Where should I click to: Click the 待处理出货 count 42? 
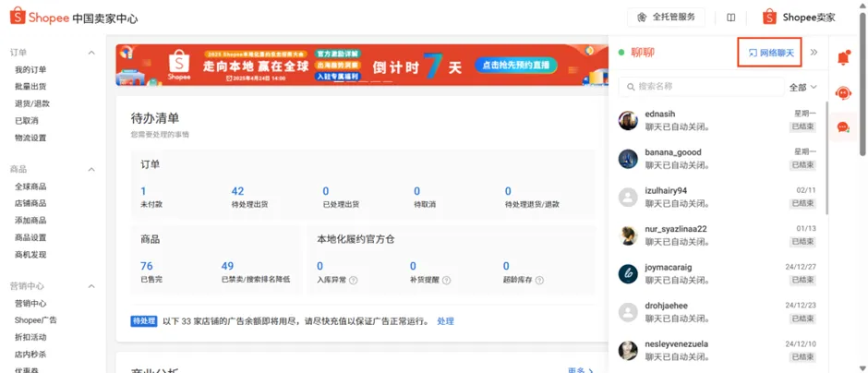pos(237,191)
